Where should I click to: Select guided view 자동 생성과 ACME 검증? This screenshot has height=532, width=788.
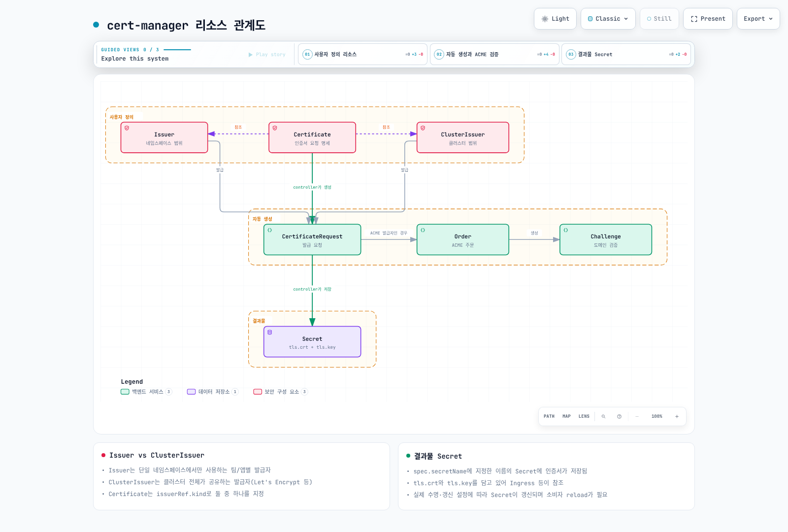click(494, 54)
